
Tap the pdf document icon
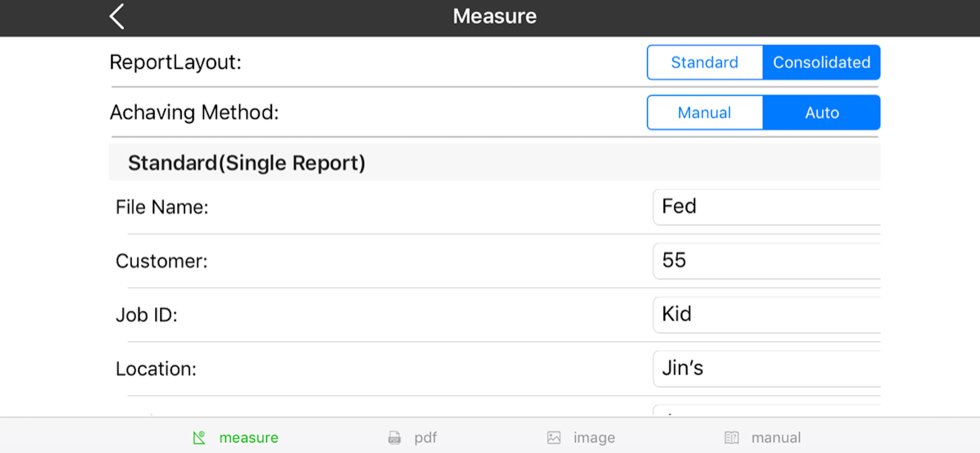[394, 437]
